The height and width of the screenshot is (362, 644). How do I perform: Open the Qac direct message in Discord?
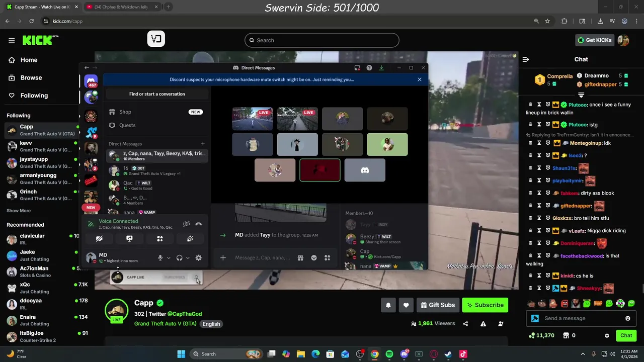click(157, 186)
